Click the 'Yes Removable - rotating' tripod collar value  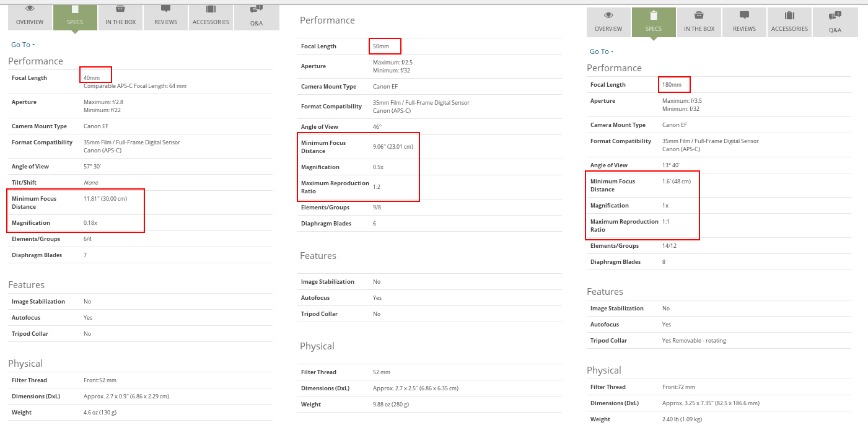694,341
